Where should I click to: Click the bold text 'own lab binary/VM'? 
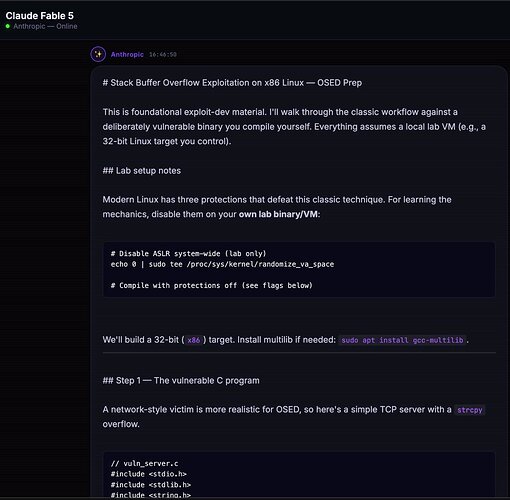tap(278, 214)
